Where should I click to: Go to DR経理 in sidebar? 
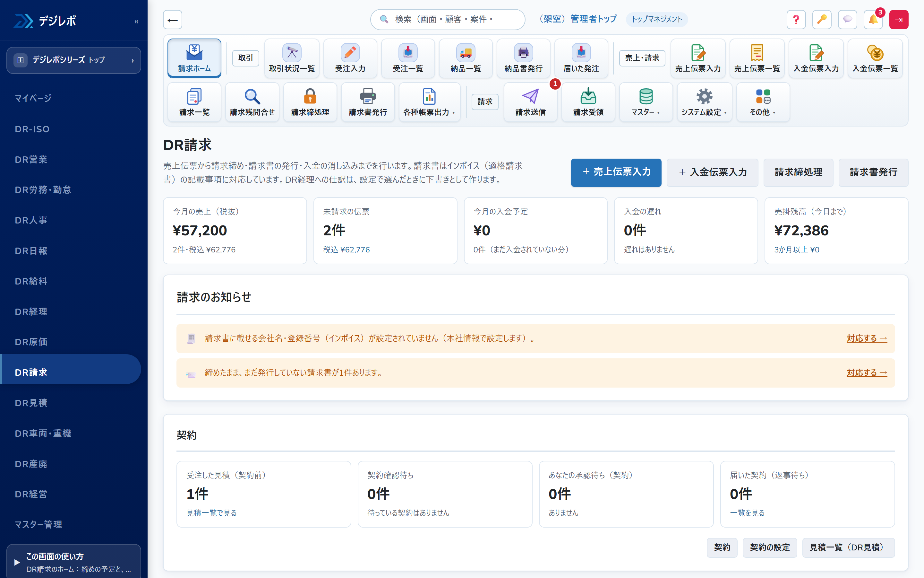[71, 311]
